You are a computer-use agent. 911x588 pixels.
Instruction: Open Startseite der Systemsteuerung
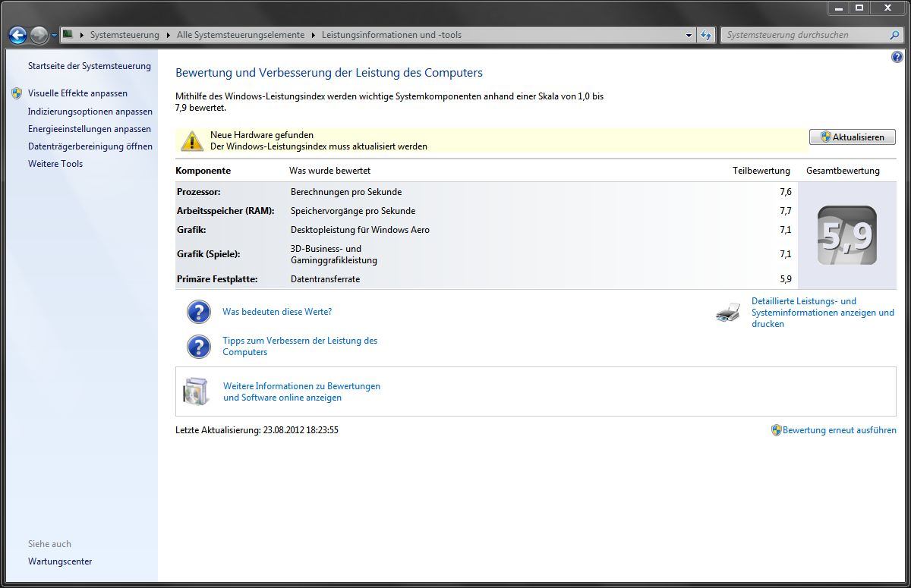90,66
